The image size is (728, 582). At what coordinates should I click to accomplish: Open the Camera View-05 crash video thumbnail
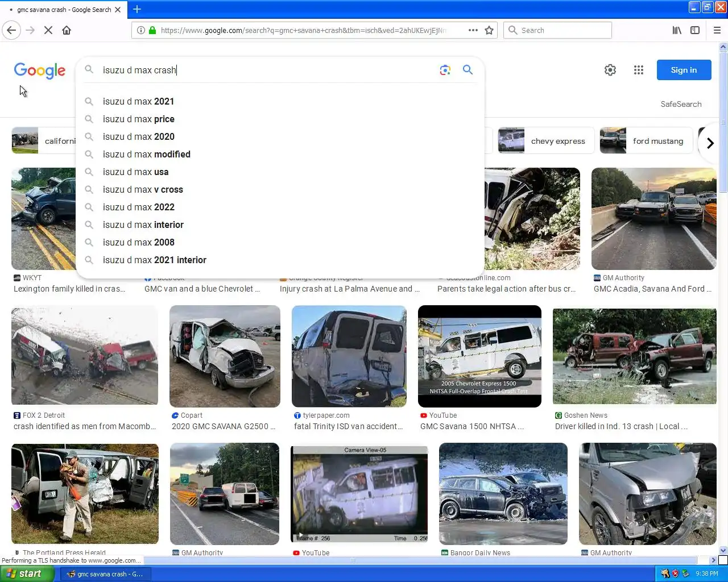(x=359, y=494)
